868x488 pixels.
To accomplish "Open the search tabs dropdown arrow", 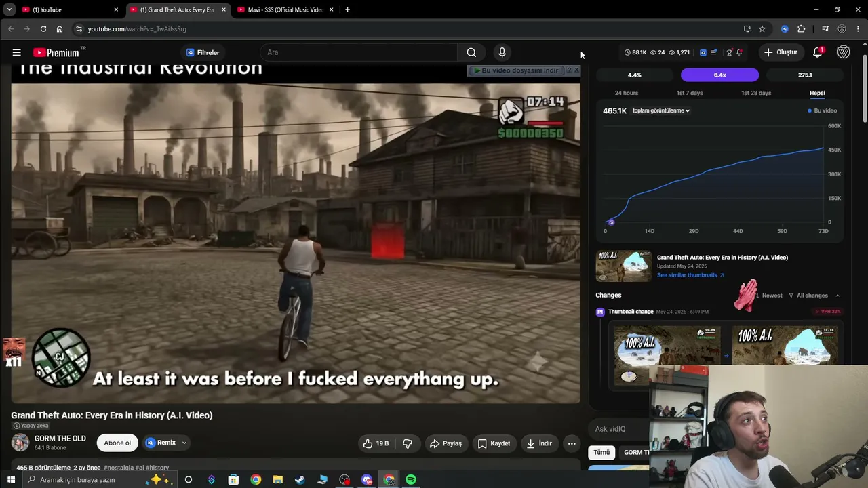I will point(9,9).
